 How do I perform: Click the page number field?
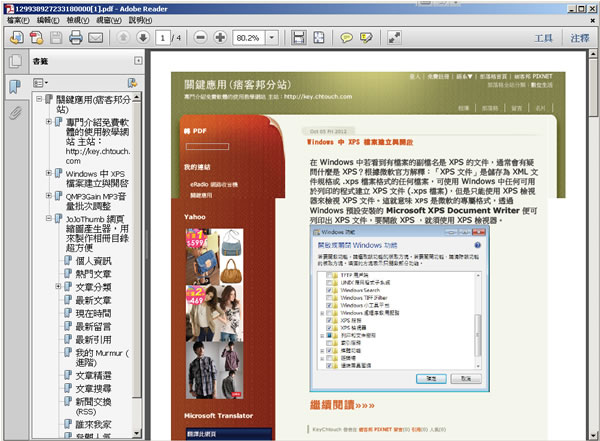coord(163,38)
